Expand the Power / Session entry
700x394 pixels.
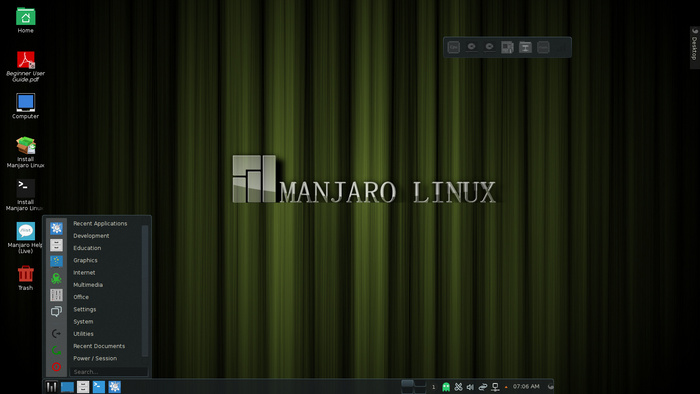(95, 358)
